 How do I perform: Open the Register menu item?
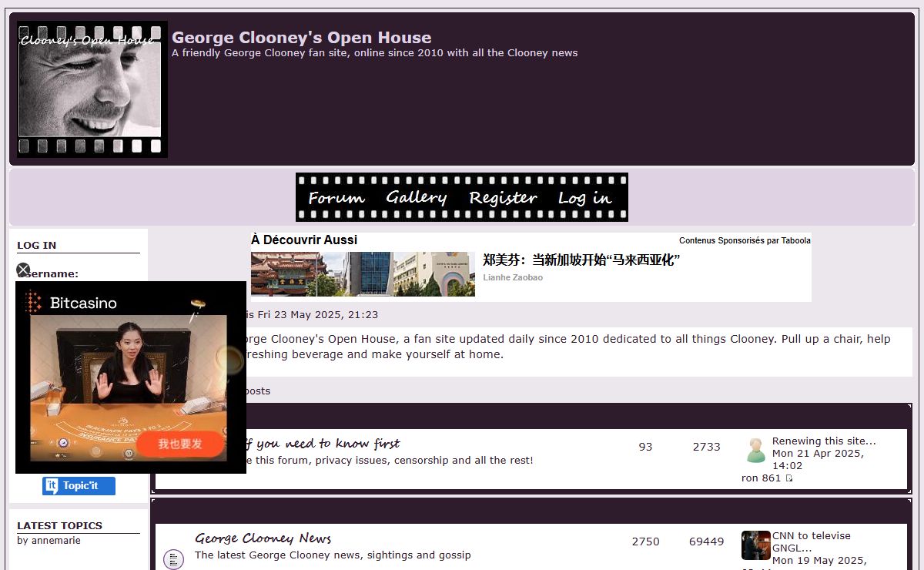(x=503, y=198)
